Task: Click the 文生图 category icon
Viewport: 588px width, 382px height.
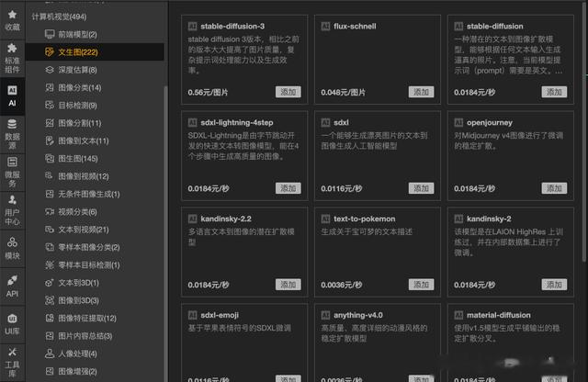Action: [50, 51]
